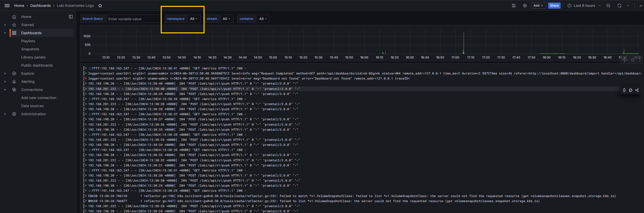Open the hamburger navigation menu

[7, 6]
